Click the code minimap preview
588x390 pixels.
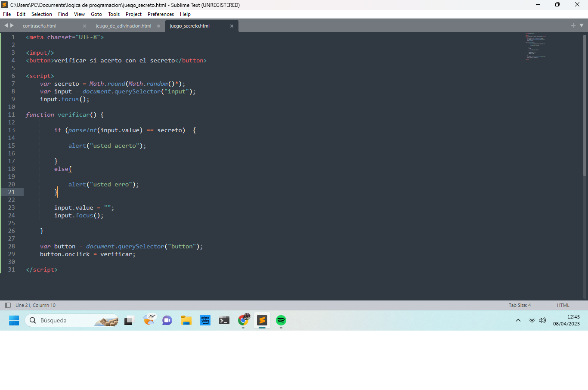click(535, 46)
